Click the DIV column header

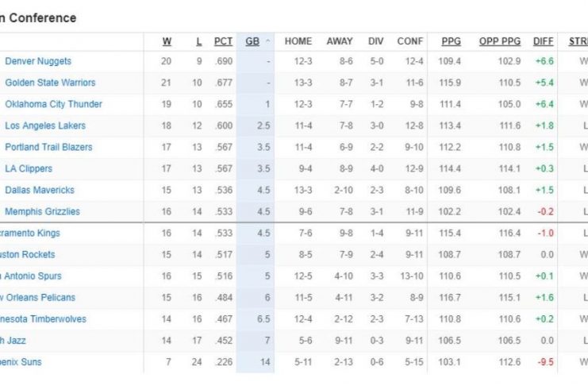pos(375,41)
